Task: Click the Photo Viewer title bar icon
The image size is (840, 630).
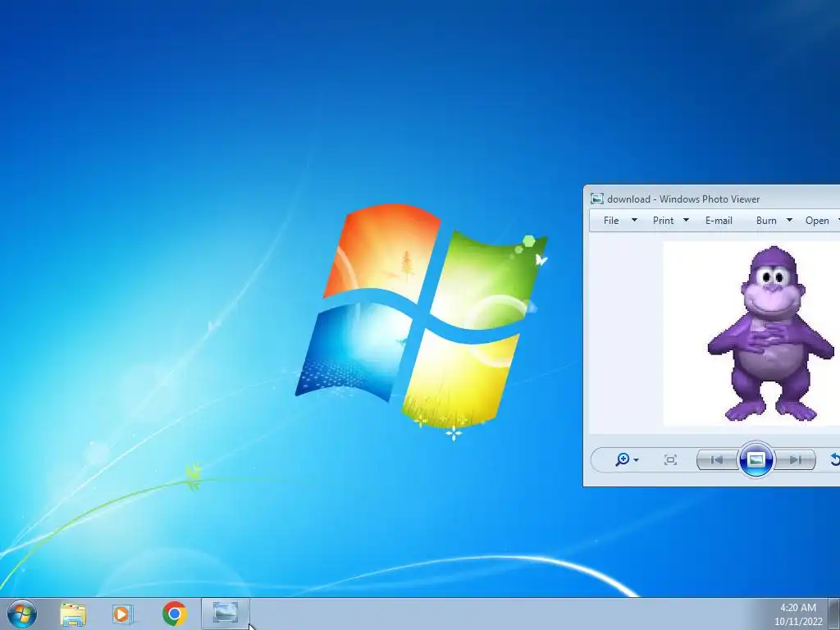Action: coord(597,199)
